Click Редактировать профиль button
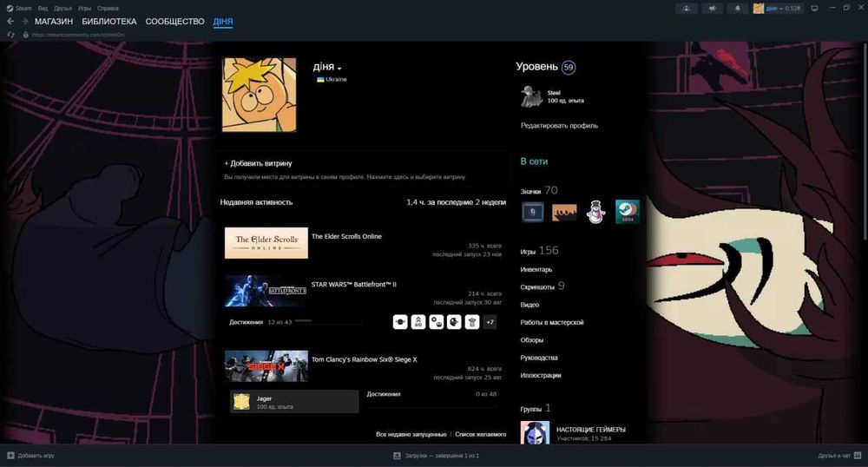This screenshot has height=467, width=868. click(559, 126)
